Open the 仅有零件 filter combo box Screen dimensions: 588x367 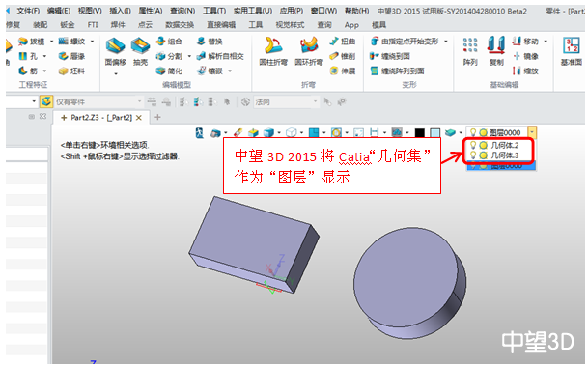pyautogui.click(x=98, y=101)
